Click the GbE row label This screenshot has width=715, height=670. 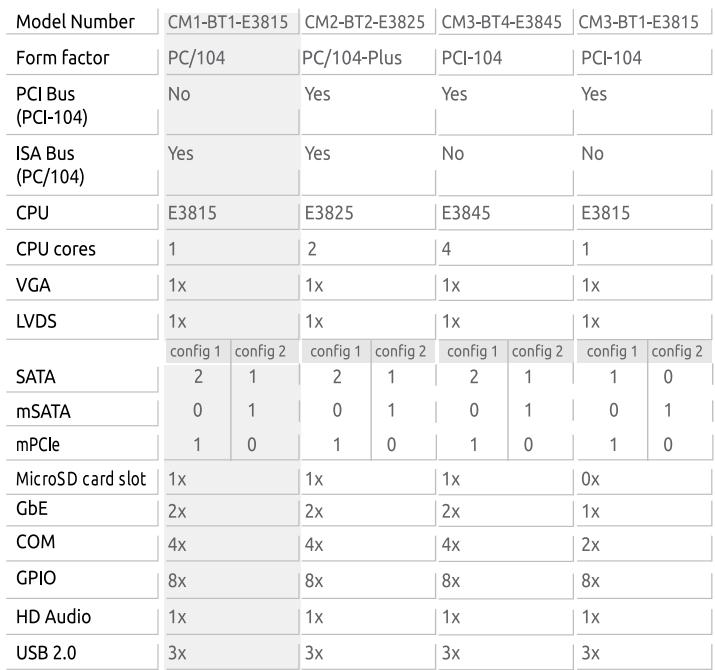31,509
